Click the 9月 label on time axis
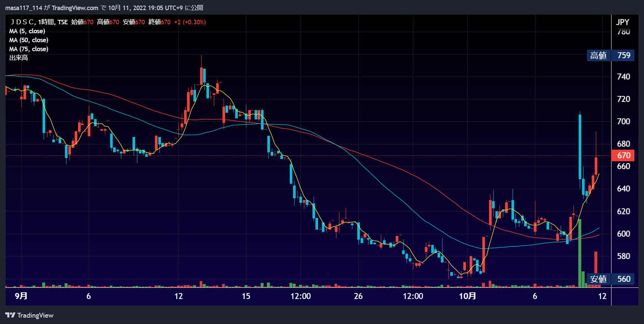The image size is (644, 324). pyautogui.click(x=21, y=296)
